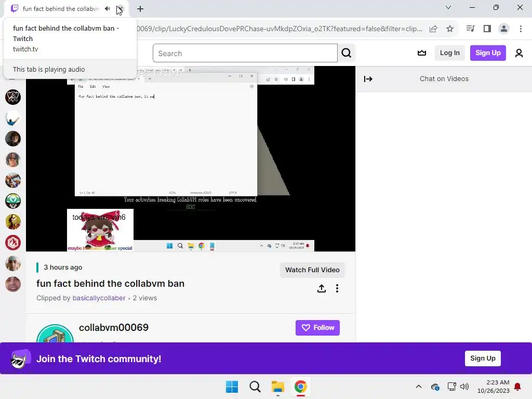Click the purple Sign Up button in header

click(488, 53)
